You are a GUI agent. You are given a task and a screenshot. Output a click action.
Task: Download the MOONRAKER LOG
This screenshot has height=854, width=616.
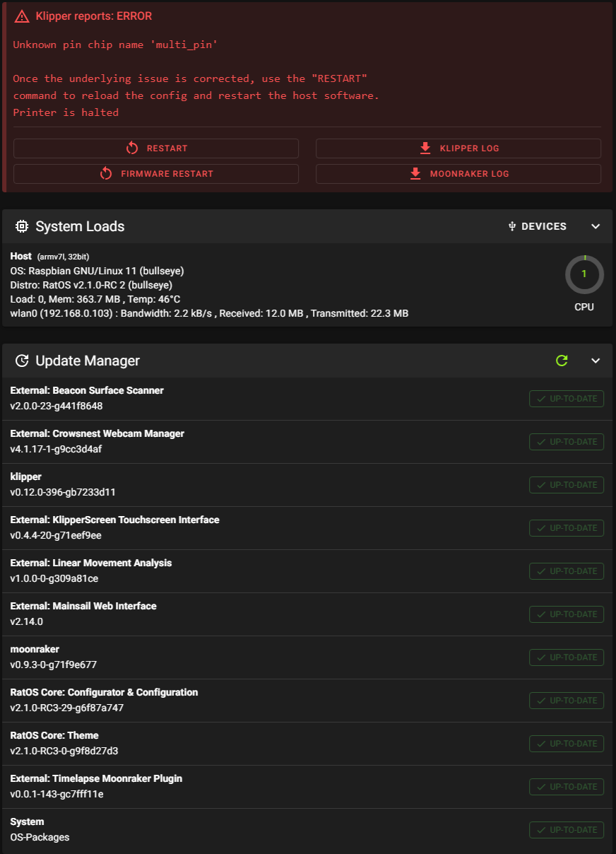tap(458, 174)
